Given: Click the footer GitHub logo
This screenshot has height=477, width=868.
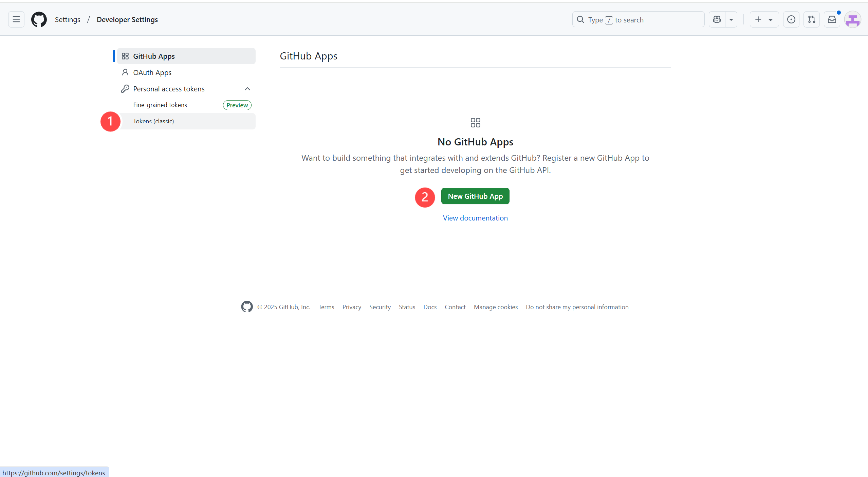Looking at the screenshot, I should (247, 306).
